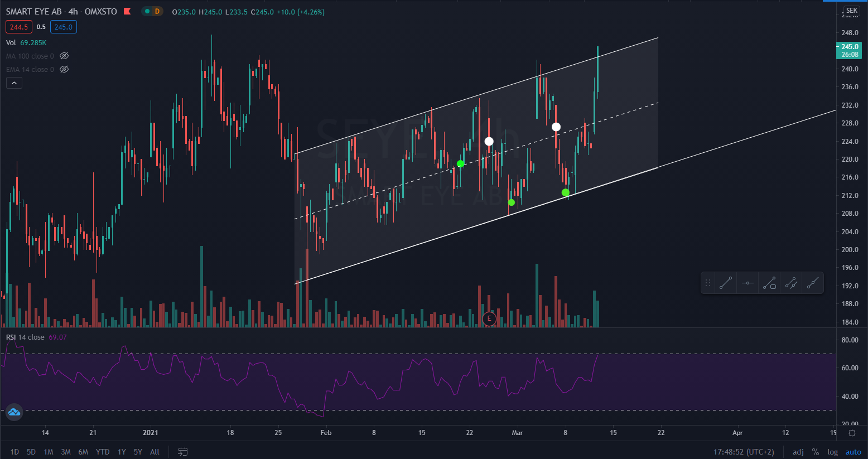Click the 4h interval label
The width and height of the screenshot is (868, 459).
(x=73, y=12)
